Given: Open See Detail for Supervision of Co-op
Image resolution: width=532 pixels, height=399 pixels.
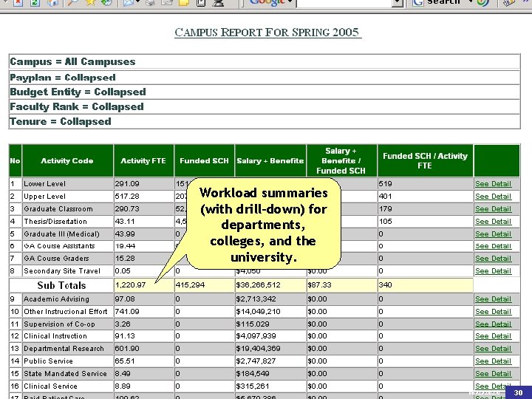Looking at the screenshot, I should pos(493,324).
